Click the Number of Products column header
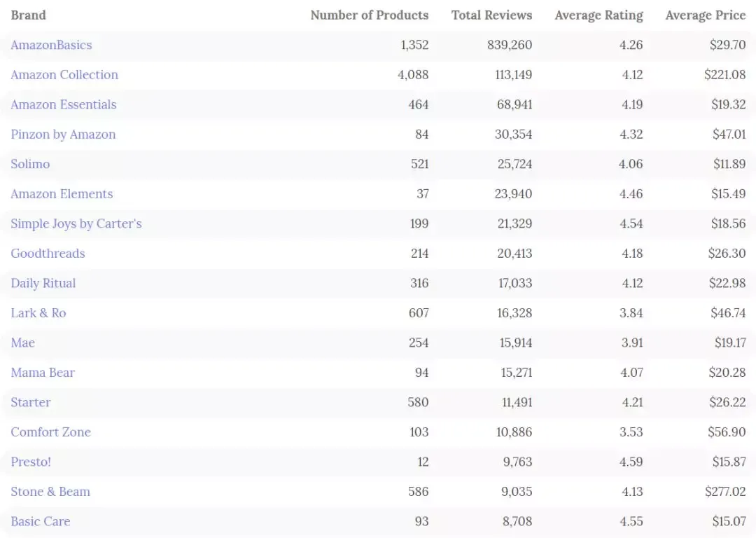This screenshot has height=538, width=756. tap(370, 15)
